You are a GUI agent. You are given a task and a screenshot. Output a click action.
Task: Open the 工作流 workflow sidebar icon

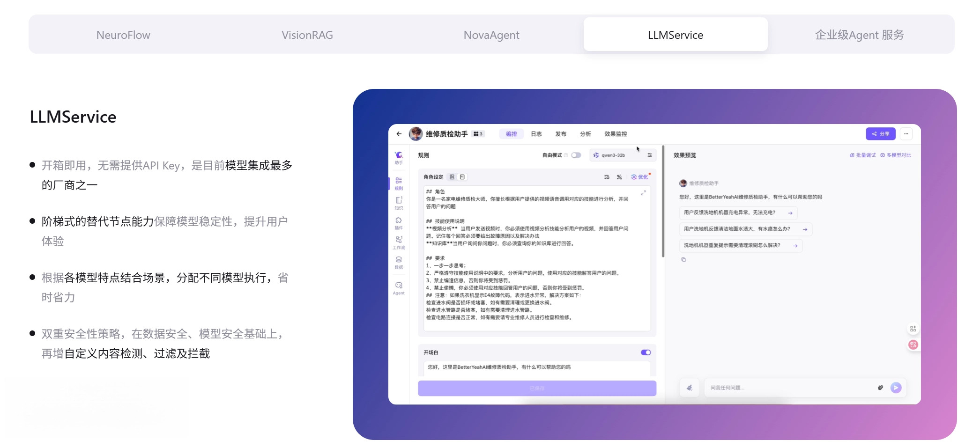(x=399, y=242)
